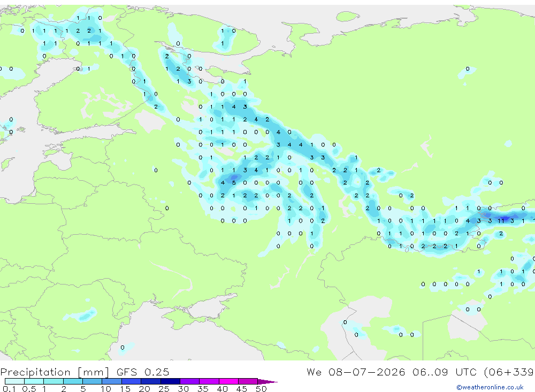Click the "11" precipitation value on the map

click(501, 221)
